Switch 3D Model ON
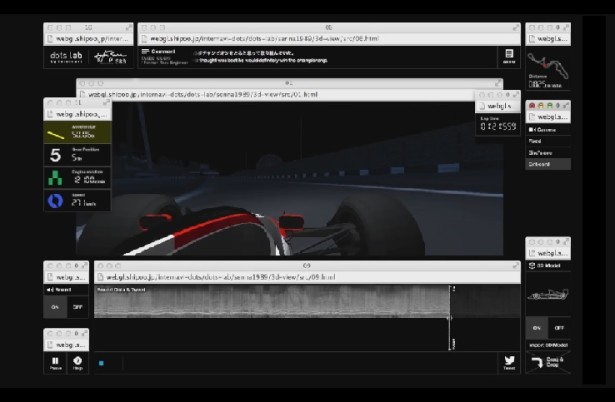The width and height of the screenshot is (615, 402). (537, 328)
